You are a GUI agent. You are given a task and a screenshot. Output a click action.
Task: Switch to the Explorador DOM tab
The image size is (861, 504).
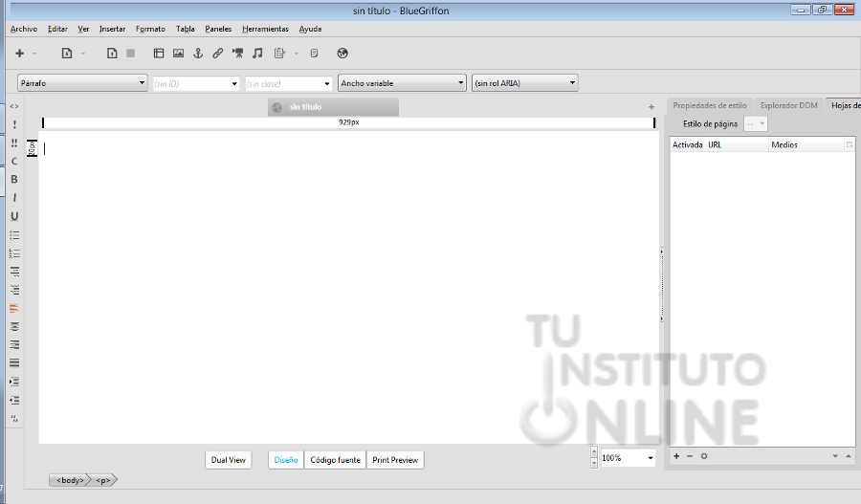tap(788, 105)
